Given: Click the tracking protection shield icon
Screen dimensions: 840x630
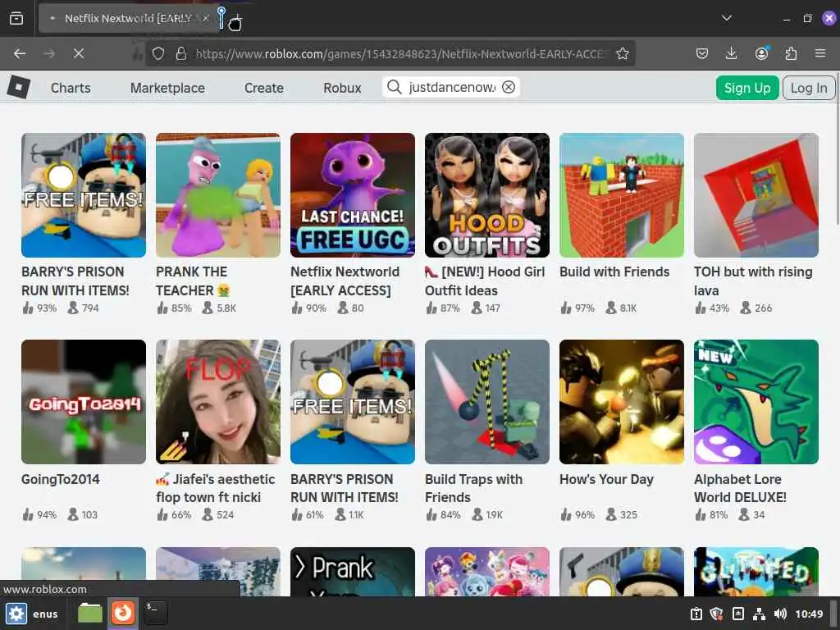Looking at the screenshot, I should [x=158, y=53].
